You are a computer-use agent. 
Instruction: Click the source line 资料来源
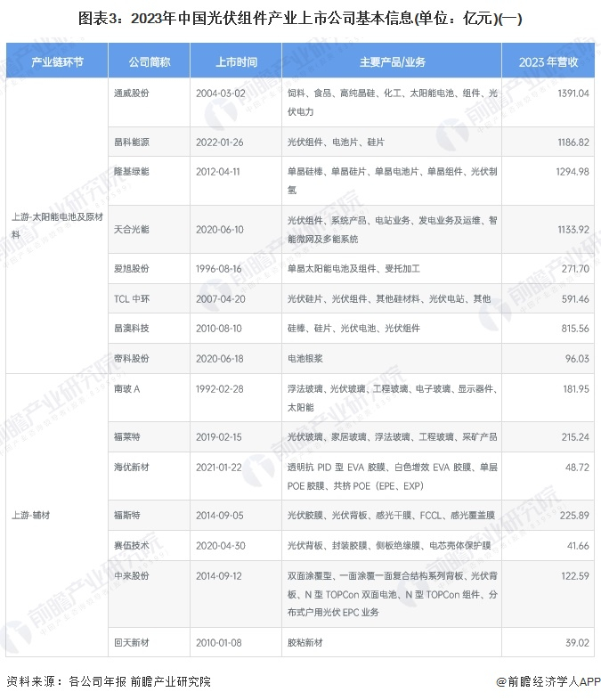tap(109, 681)
